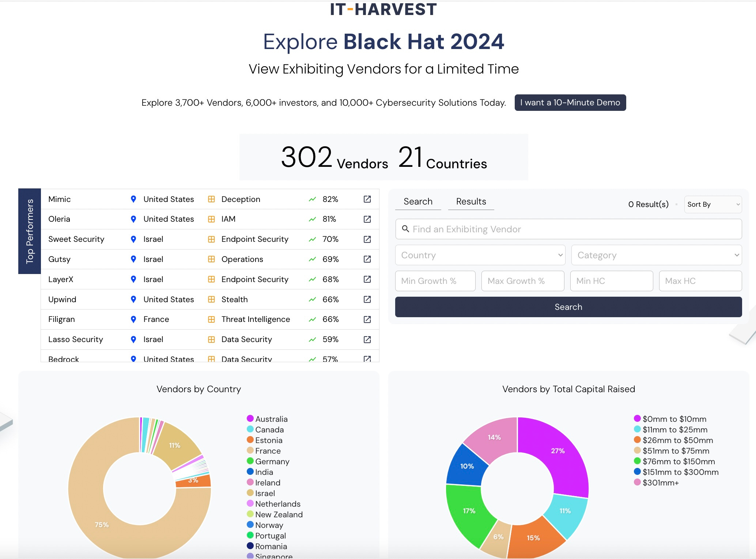Toggle Germany legend entry
756x559 pixels.
(x=268, y=461)
